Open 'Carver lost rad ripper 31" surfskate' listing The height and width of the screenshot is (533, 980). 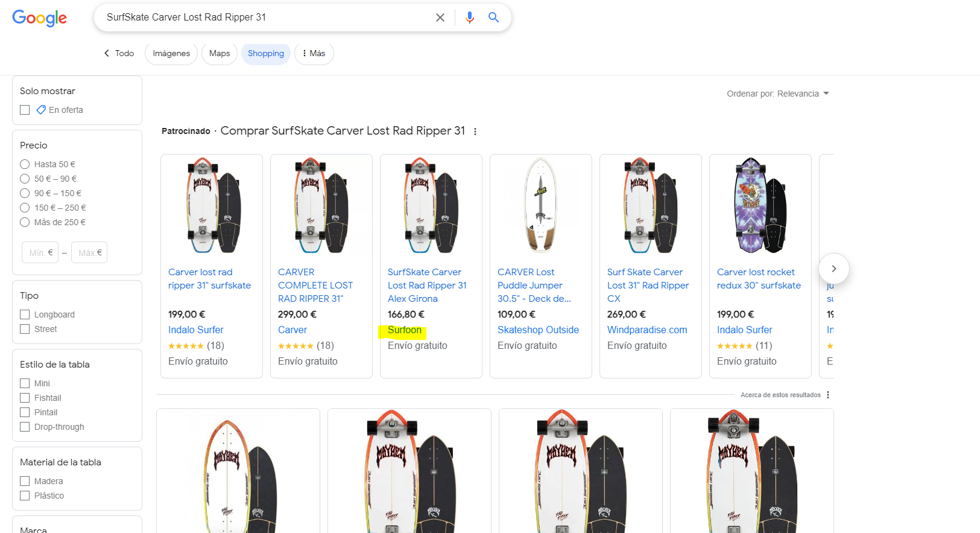[x=209, y=279]
